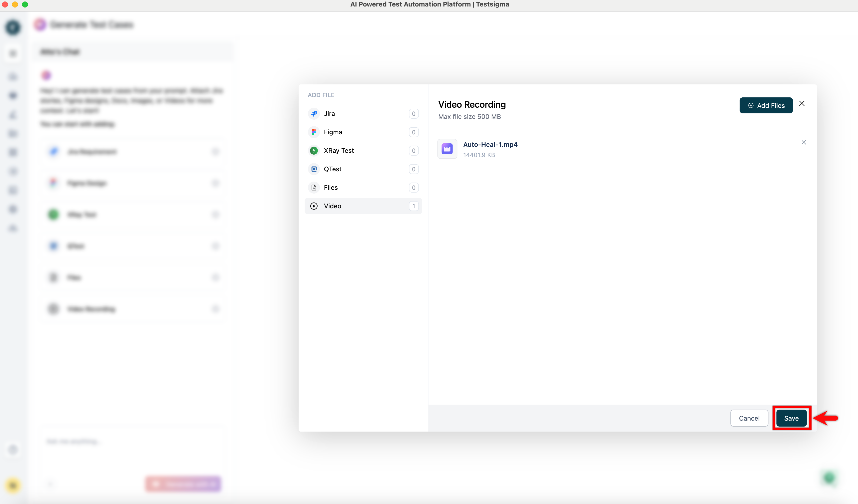The image size is (858, 504).
Task: Click the green macOS fullscreen button
Action: (x=25, y=4)
